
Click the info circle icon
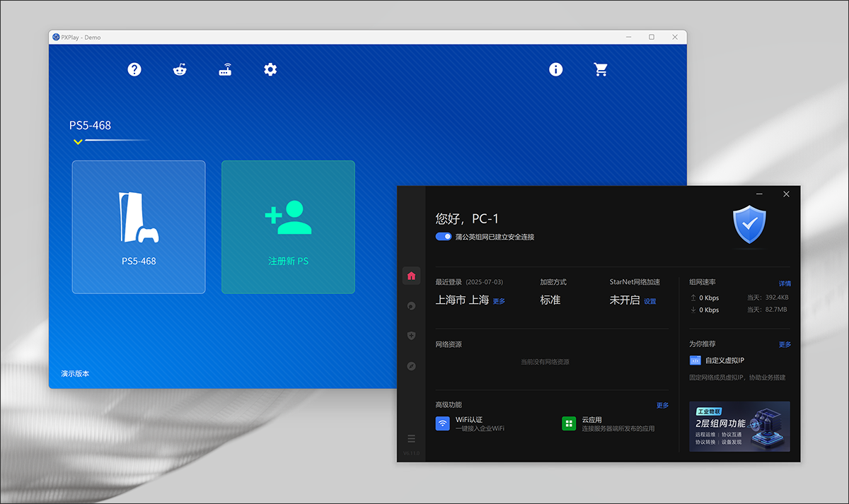tap(556, 69)
